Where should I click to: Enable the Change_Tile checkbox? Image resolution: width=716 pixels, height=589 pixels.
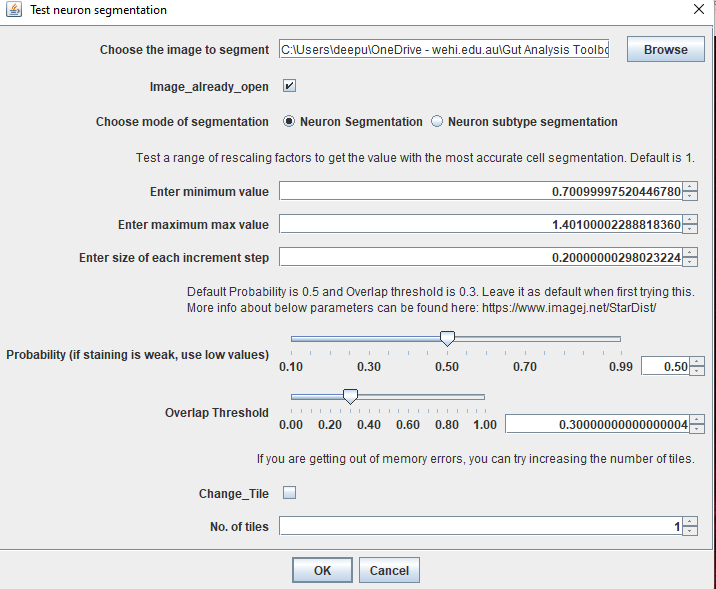[289, 493]
